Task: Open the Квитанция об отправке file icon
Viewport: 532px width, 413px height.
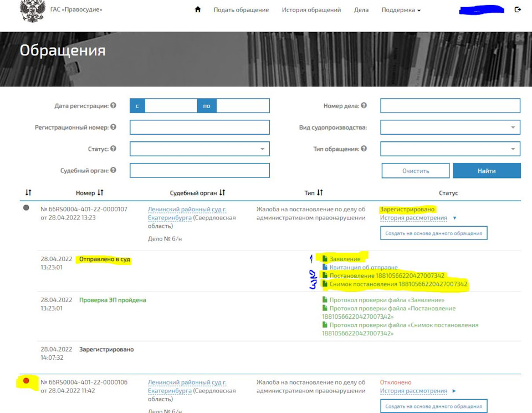Action: (x=325, y=267)
